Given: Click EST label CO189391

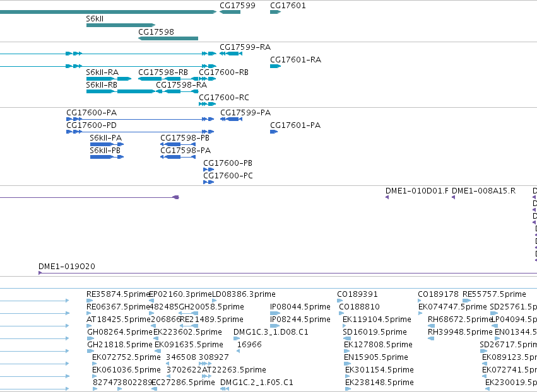Looking at the screenshot, I should tap(357, 294).
